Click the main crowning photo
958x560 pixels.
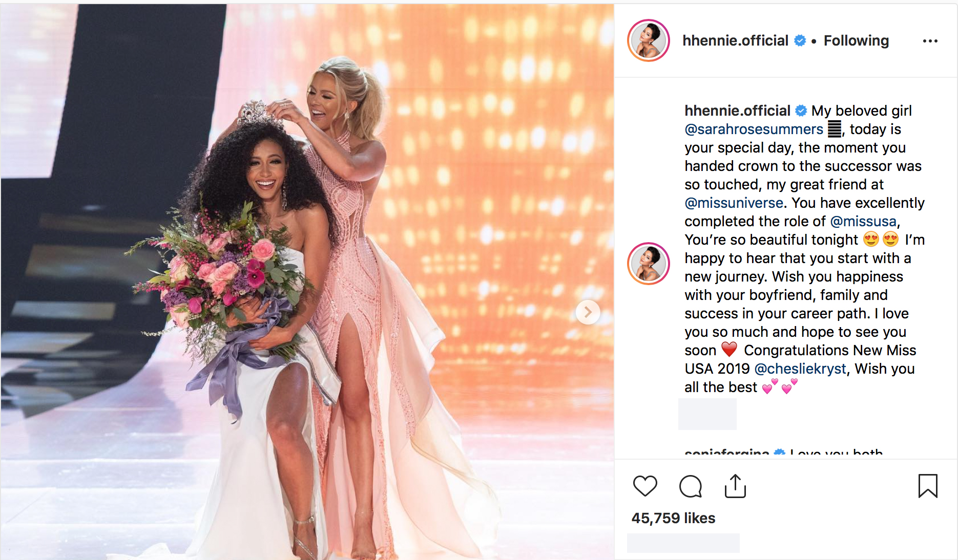tap(307, 282)
